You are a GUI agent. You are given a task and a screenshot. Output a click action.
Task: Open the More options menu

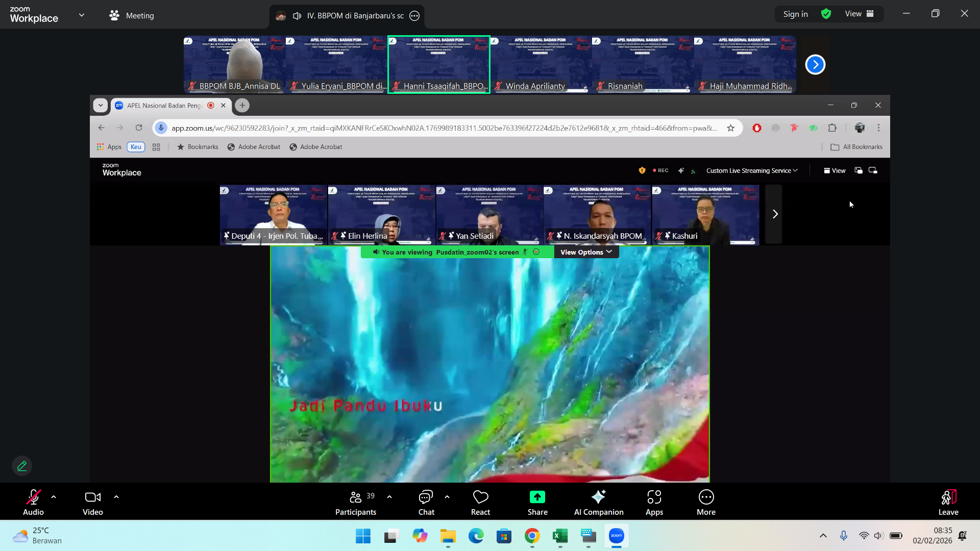(x=706, y=503)
